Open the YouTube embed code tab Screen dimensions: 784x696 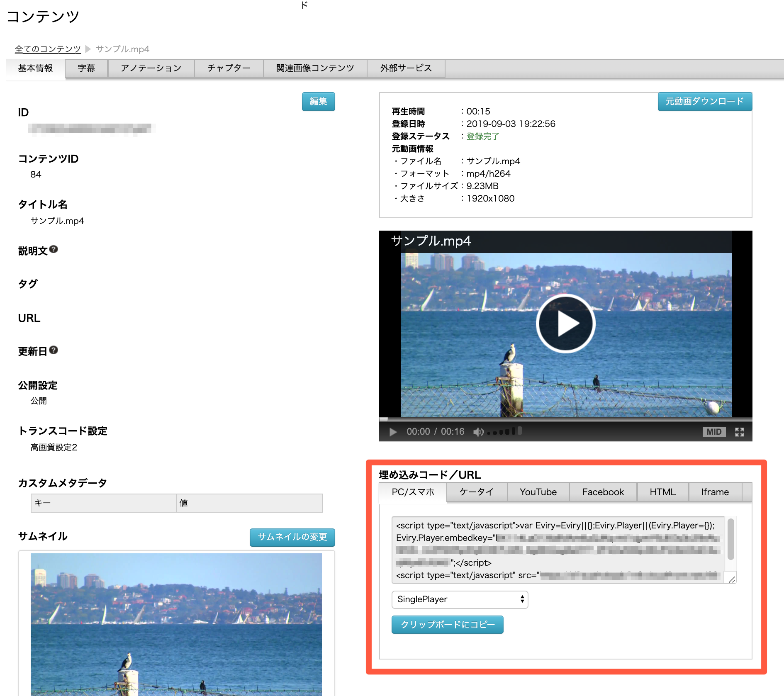538,492
